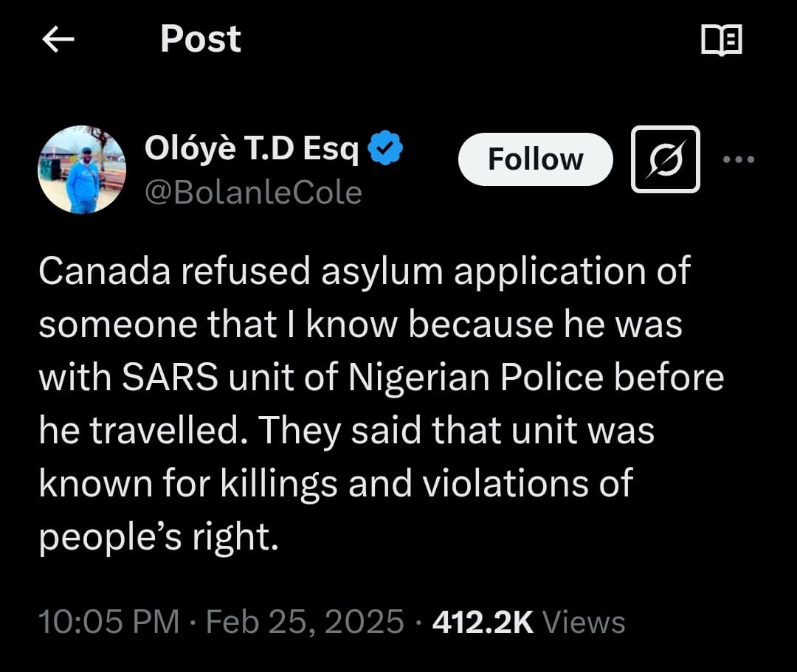This screenshot has height=672, width=797.
Task: Open Olóyè T.D Esq's profile picture
Action: (81, 170)
